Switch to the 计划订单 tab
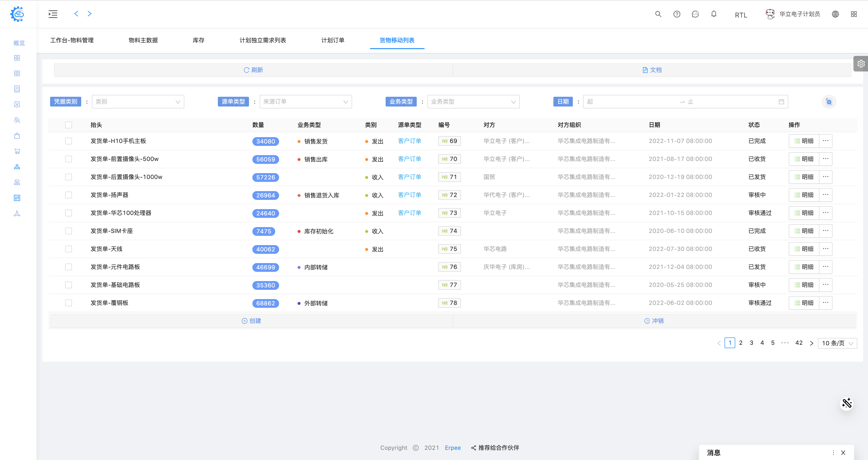 333,40
